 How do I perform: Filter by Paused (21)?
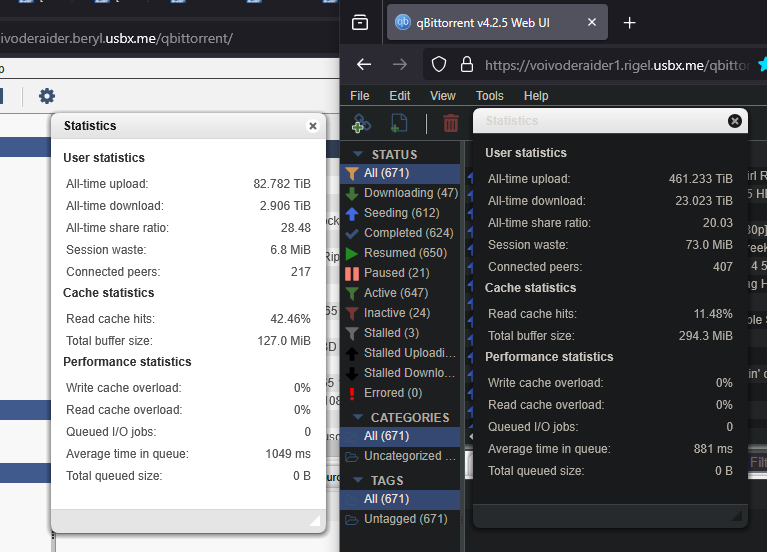pyautogui.click(x=400, y=273)
